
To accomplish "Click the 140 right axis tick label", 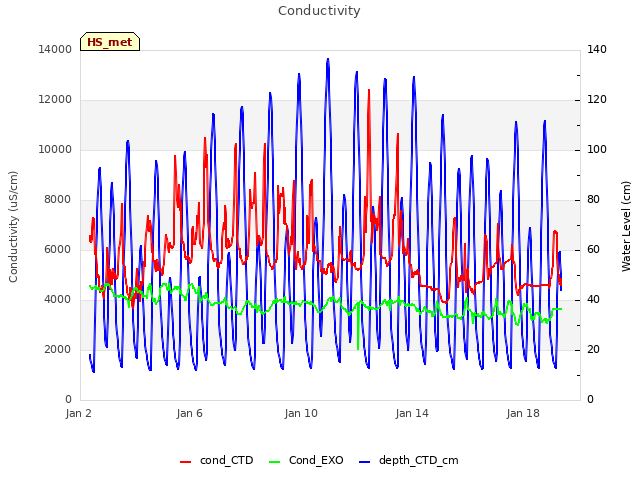I will point(597,49).
